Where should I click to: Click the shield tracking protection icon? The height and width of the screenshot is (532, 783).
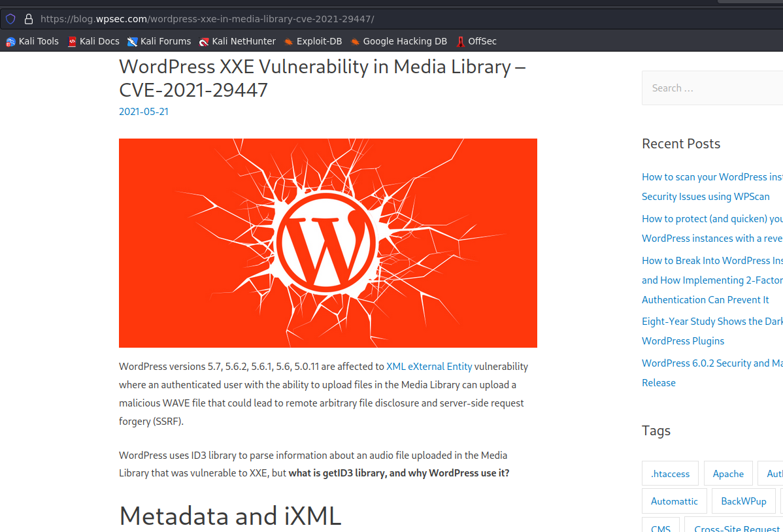[x=10, y=19]
